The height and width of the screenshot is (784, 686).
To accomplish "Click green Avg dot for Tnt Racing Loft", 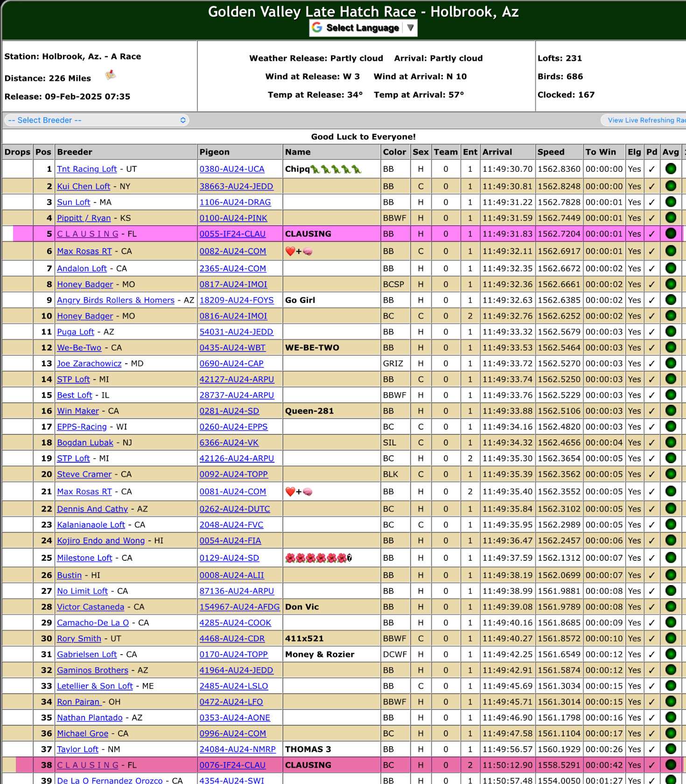I will click(x=671, y=169).
